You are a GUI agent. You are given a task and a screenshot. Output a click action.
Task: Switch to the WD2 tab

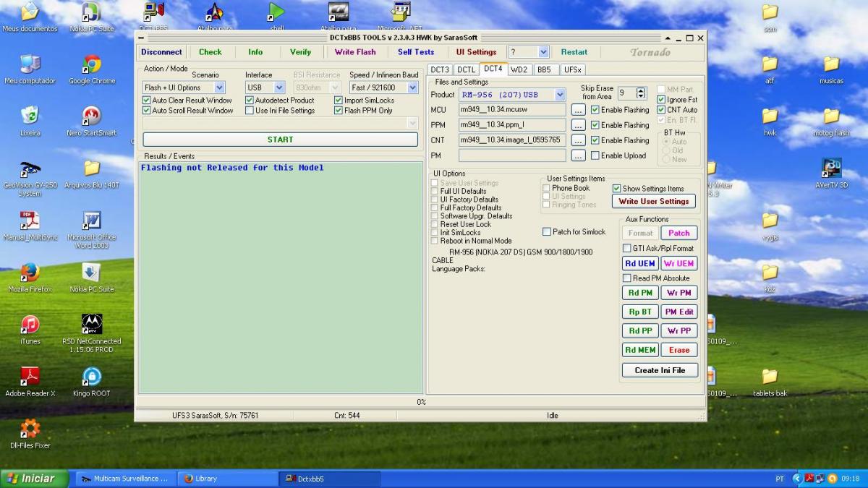pos(519,70)
